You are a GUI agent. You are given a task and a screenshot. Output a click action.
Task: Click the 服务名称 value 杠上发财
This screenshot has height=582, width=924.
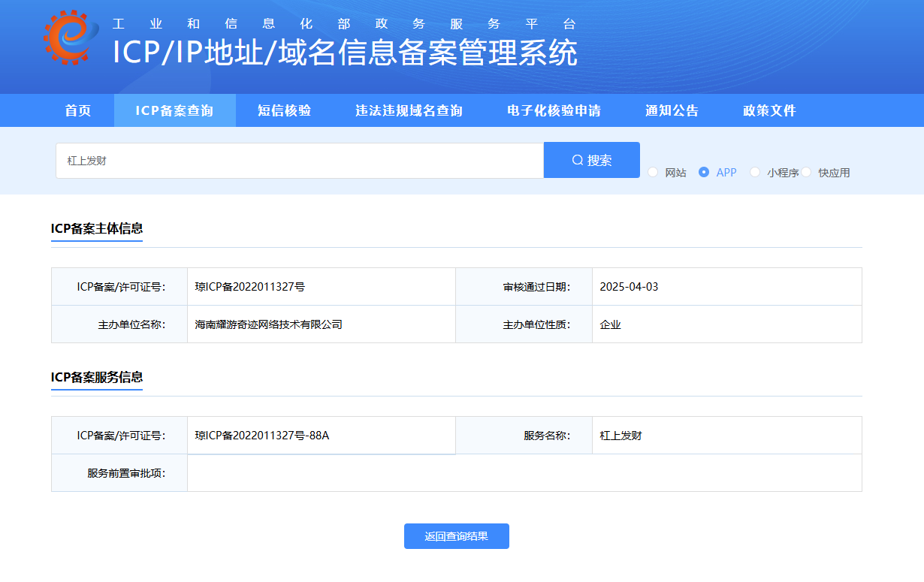tap(621, 436)
